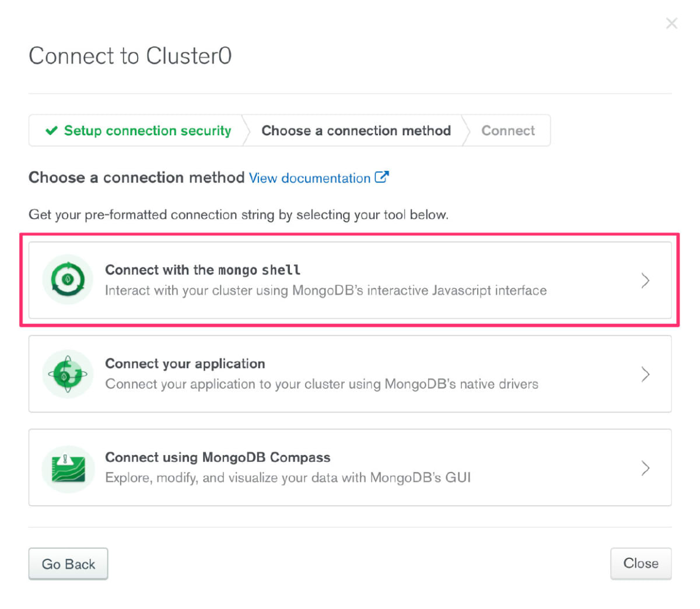Select Connect with the mongo shell title
This screenshot has height=609, width=700.
(x=202, y=270)
